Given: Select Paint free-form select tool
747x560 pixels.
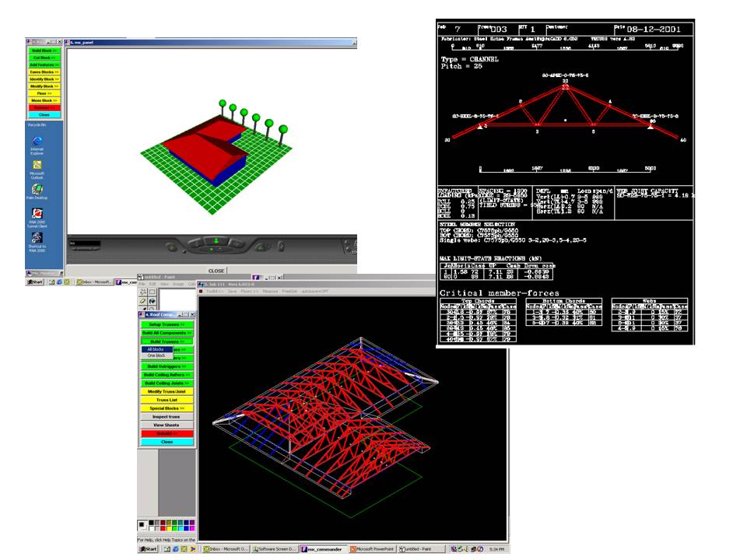Looking at the screenshot, I should 143,292.
